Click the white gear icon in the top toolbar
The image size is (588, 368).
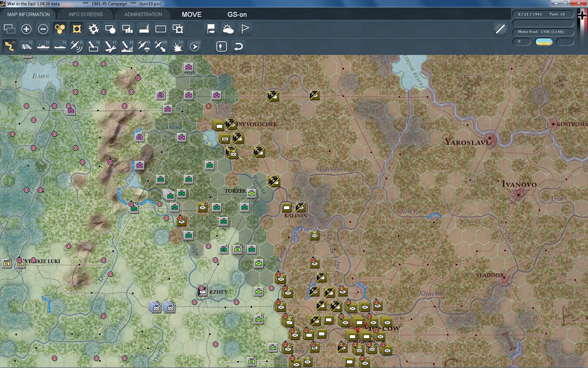(93, 29)
